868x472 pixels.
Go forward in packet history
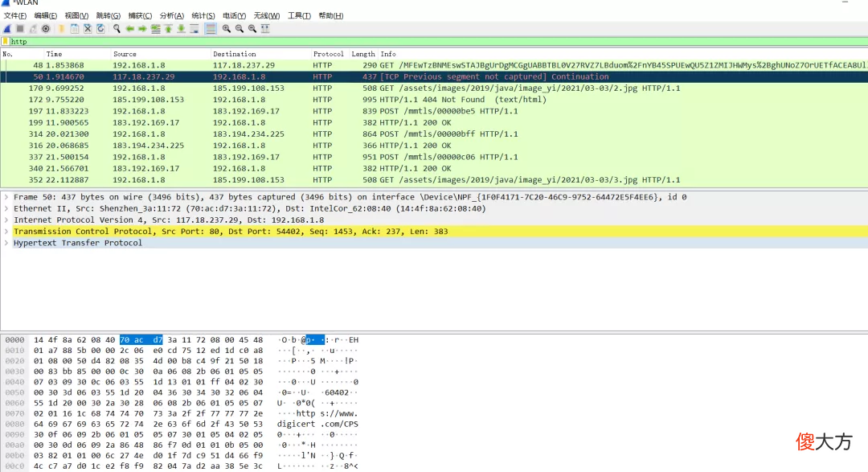click(x=142, y=29)
